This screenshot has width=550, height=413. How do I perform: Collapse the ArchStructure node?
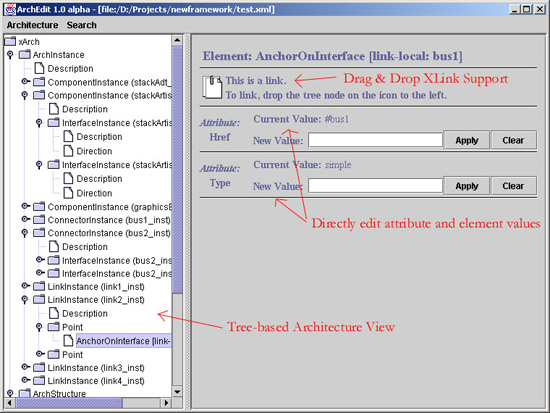pyautogui.click(x=10, y=393)
